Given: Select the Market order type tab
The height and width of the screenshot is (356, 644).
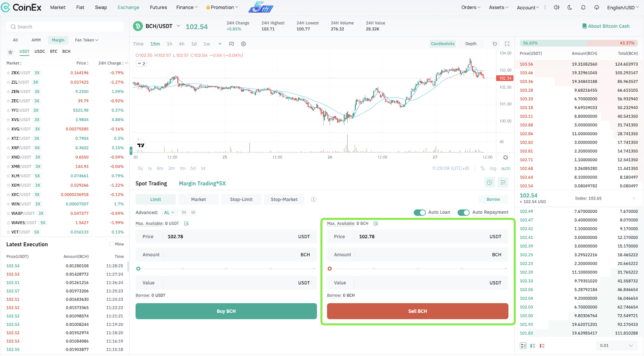Looking at the screenshot, I should (198, 200).
